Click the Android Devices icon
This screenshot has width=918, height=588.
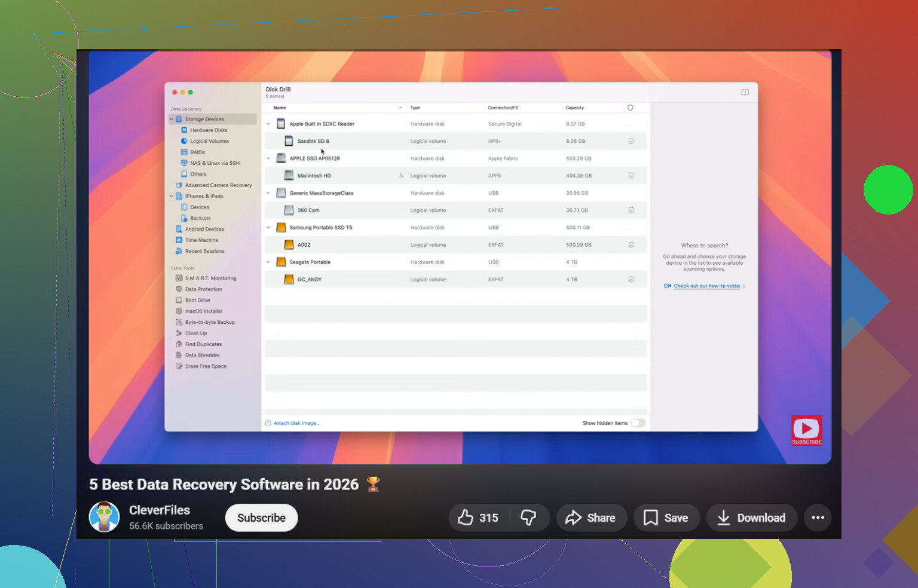click(x=179, y=229)
